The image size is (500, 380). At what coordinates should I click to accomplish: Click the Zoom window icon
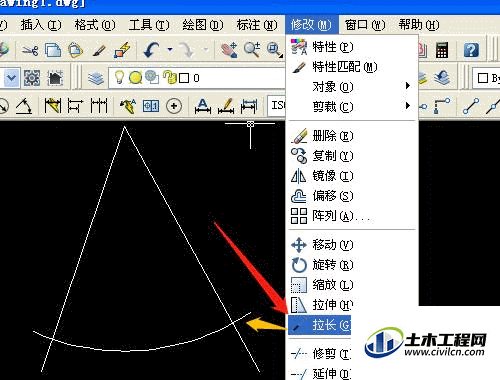click(x=275, y=50)
